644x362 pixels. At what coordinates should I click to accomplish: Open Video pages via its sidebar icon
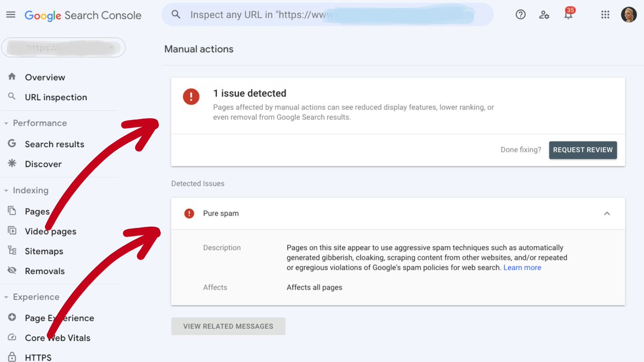click(x=12, y=231)
